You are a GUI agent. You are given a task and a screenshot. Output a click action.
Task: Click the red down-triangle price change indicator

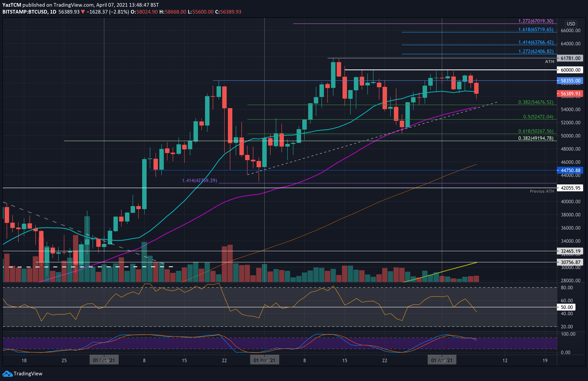pos(83,12)
